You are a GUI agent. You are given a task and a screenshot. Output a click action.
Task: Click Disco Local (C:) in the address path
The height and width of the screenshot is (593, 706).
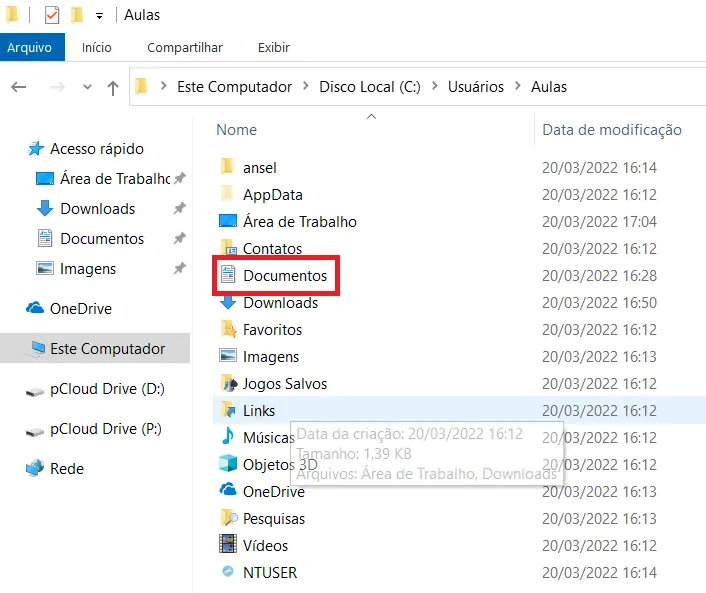coord(370,86)
